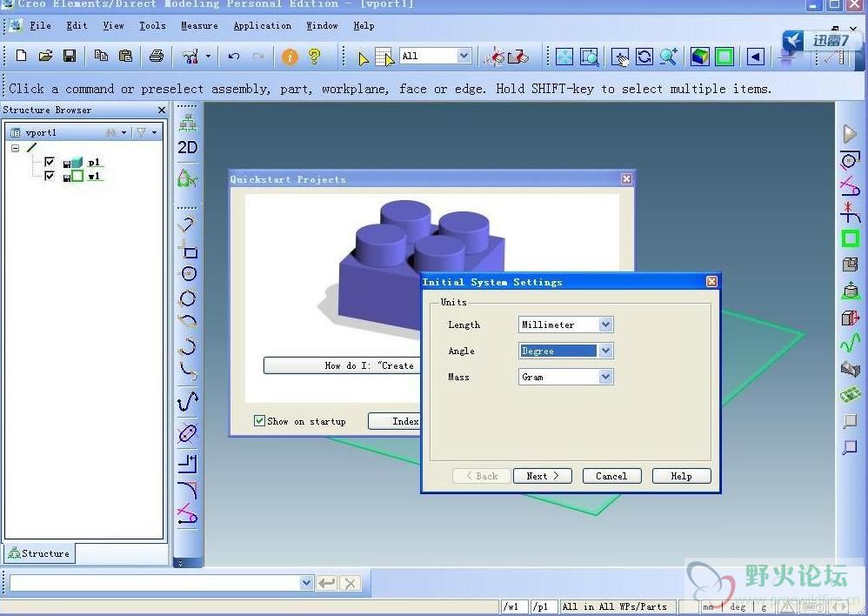Viewport: 868px width, 616px height.
Task: Click the Undo arrow icon
Action: tap(234, 56)
